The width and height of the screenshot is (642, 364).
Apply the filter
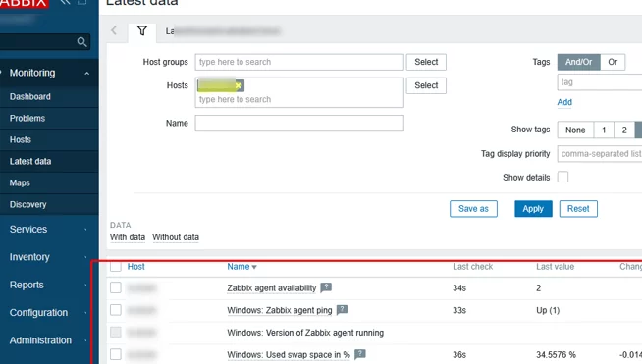click(533, 209)
